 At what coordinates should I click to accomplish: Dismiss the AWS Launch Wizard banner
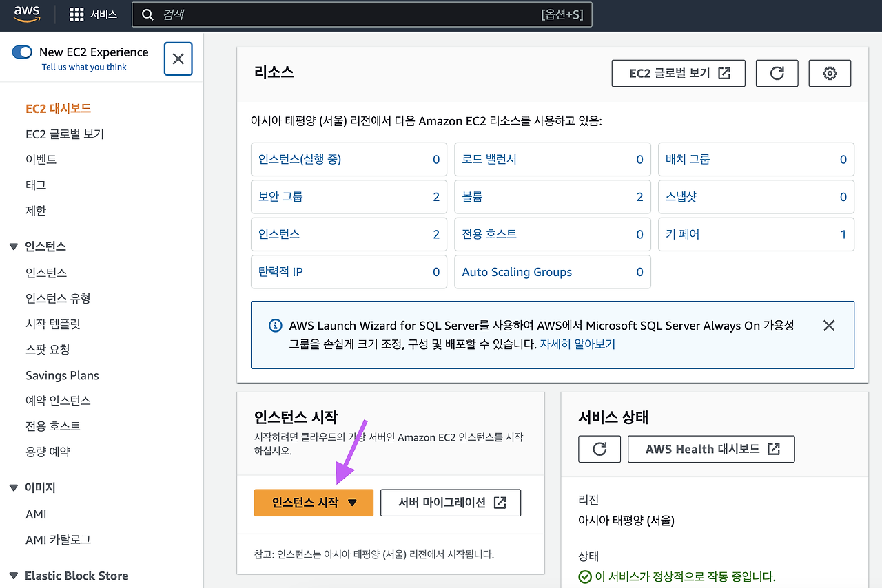click(x=829, y=326)
